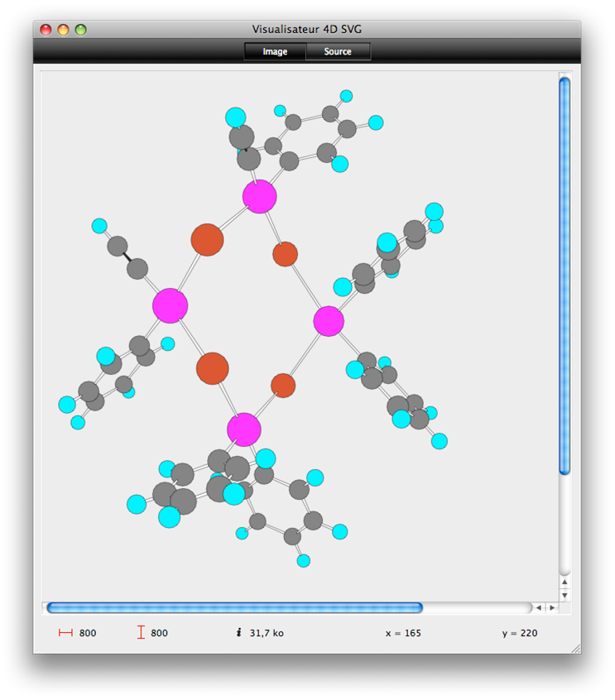The width and height of the screenshot is (615, 700).
Task: Click the 'x = 165' coordinate readout
Action: pyautogui.click(x=403, y=633)
